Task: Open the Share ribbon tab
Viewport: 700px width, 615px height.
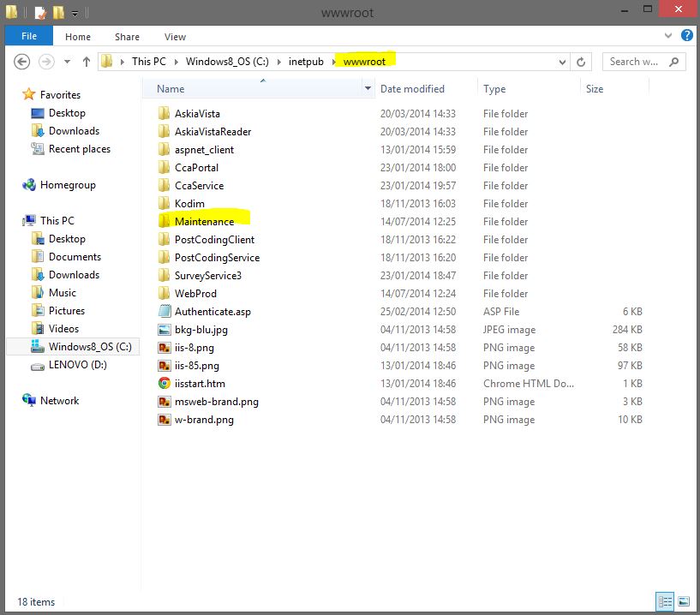Action: (127, 37)
